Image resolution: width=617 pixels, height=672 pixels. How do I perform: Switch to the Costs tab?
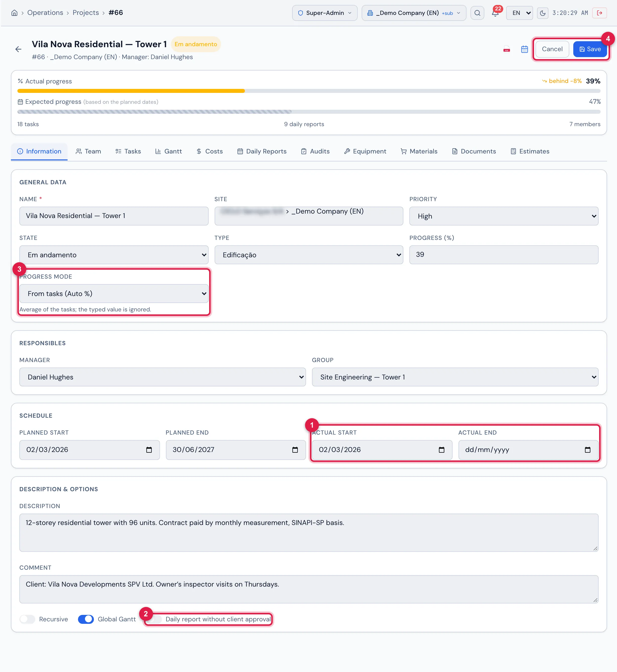click(209, 151)
